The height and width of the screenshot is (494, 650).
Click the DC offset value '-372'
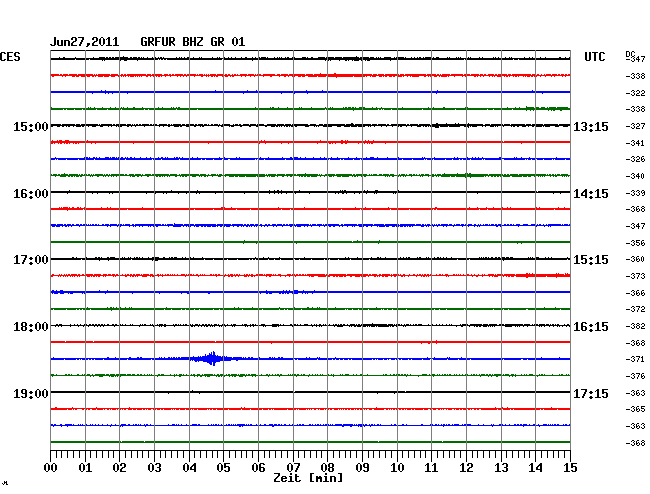coord(635,309)
